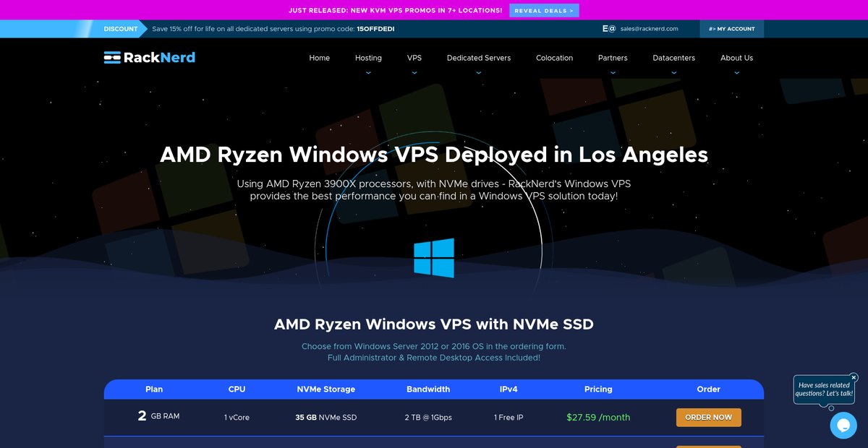This screenshot has width=868, height=448.
Task: Open the Datacenters menu
Action: click(x=674, y=58)
